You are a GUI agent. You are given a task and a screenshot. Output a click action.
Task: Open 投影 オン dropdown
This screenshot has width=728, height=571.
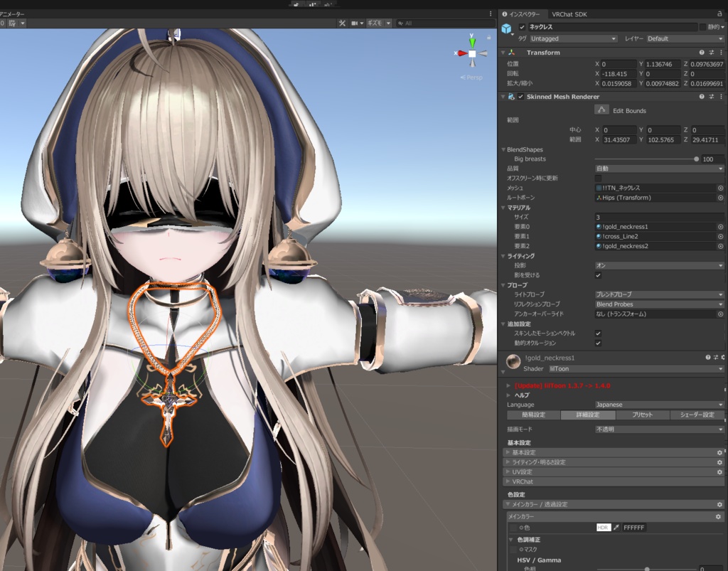coord(659,265)
